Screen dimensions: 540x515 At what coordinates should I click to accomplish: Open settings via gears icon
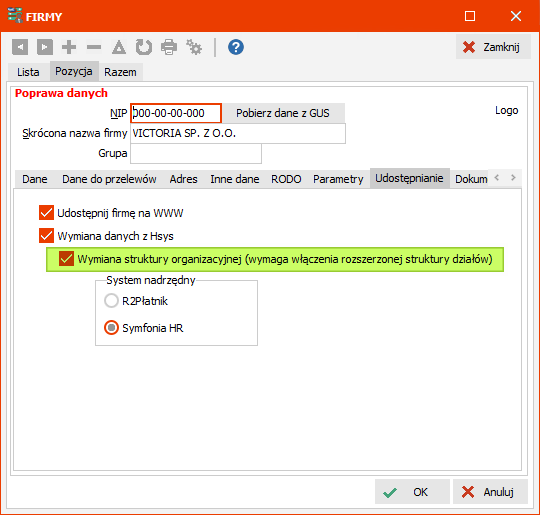click(x=194, y=47)
